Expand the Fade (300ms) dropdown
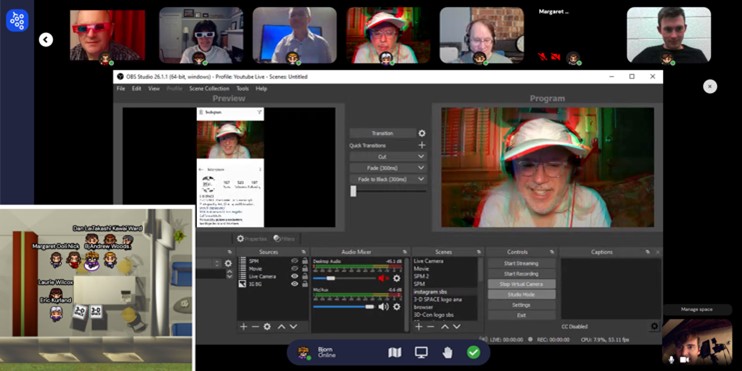This screenshot has width=742, height=371. click(x=388, y=168)
